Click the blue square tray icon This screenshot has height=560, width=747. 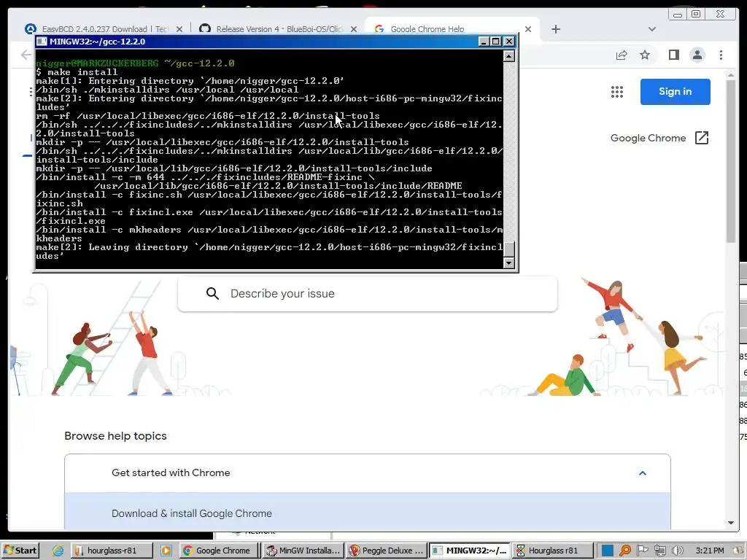coord(607,551)
